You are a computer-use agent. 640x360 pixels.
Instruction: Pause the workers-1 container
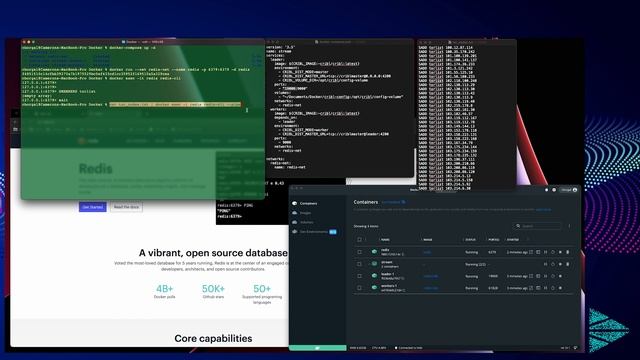click(x=545, y=288)
